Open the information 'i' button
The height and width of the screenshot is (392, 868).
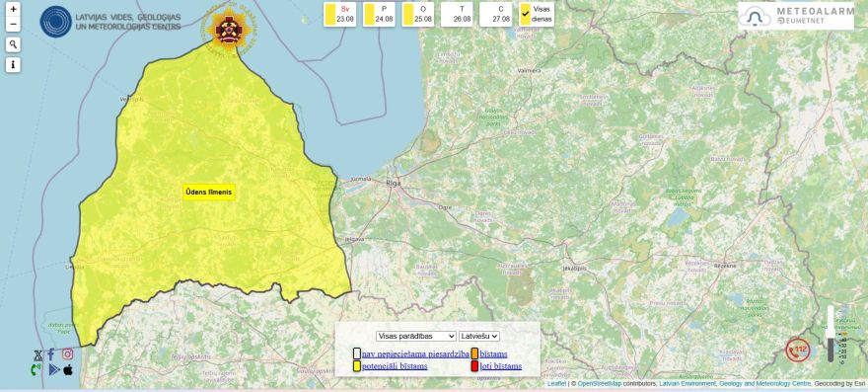tap(13, 65)
